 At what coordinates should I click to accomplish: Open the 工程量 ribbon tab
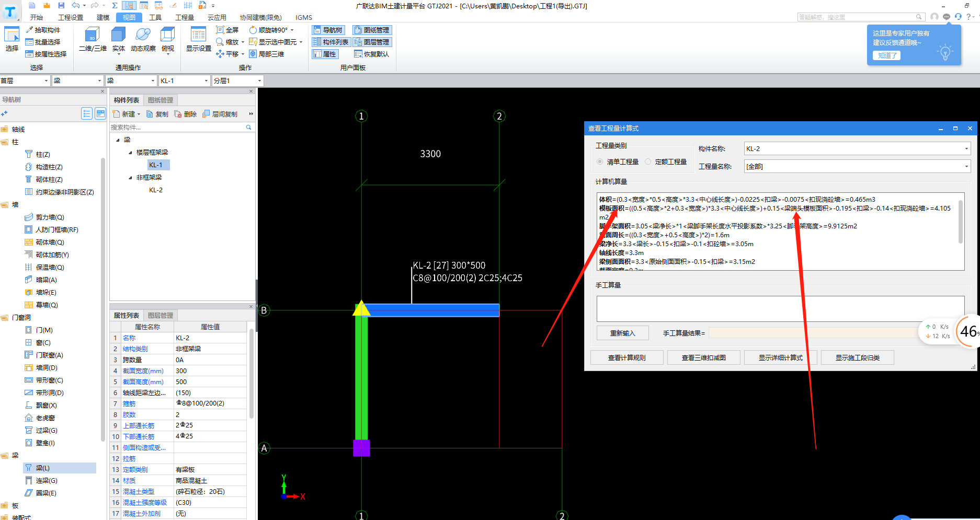pyautogui.click(x=185, y=17)
